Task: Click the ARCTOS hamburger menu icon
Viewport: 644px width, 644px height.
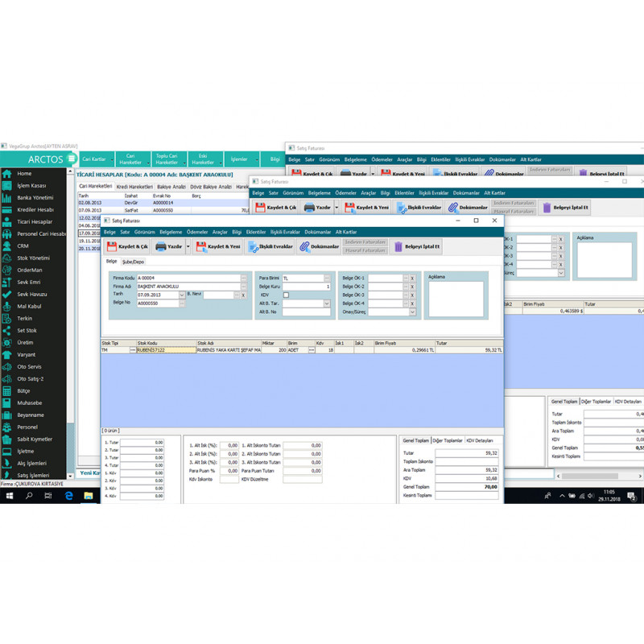Action: pos(72,159)
